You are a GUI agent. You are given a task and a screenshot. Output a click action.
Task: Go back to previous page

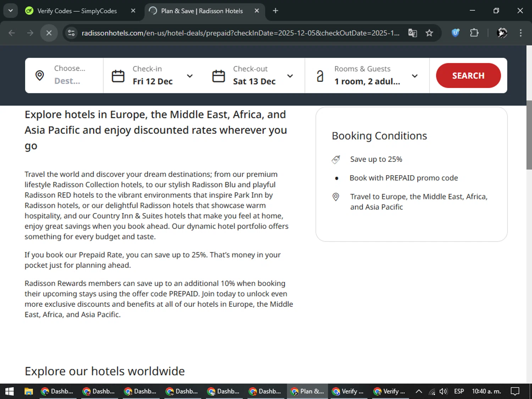[x=12, y=33]
